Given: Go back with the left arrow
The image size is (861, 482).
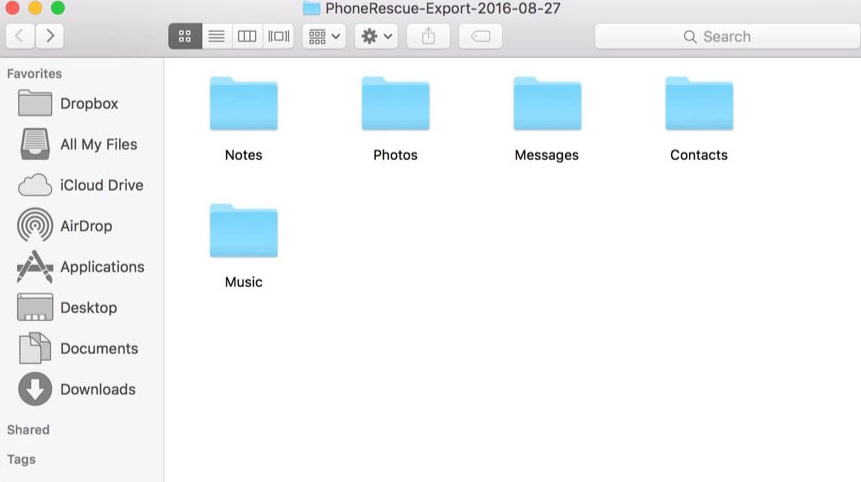Looking at the screenshot, I should [20, 36].
